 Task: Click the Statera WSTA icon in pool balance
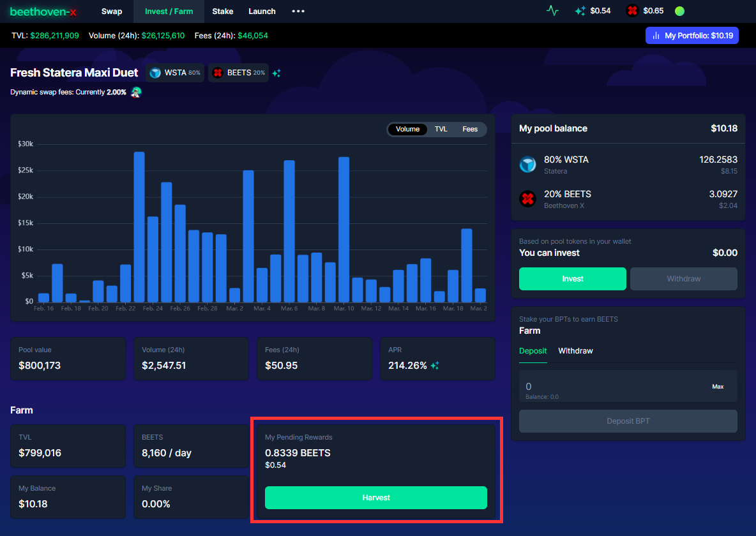pos(527,165)
